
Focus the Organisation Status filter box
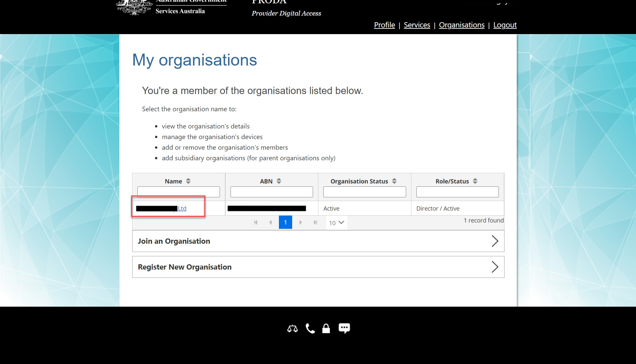pyautogui.click(x=364, y=192)
